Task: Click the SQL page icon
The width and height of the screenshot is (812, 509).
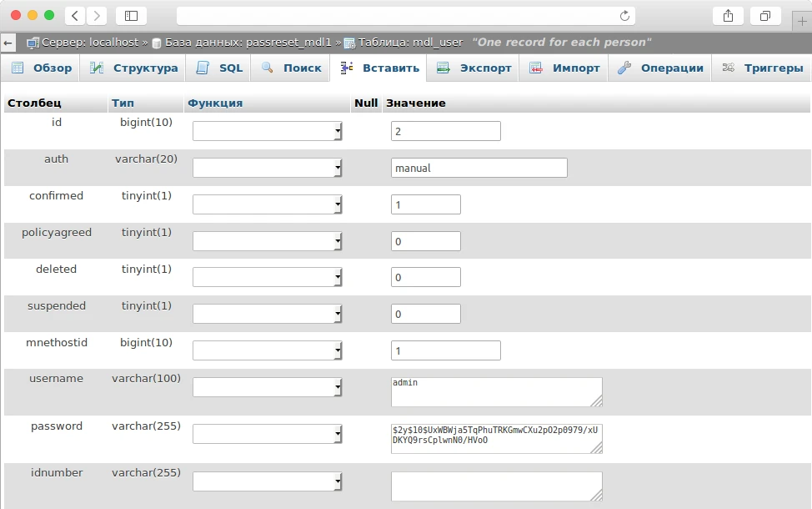Action: pyautogui.click(x=201, y=68)
